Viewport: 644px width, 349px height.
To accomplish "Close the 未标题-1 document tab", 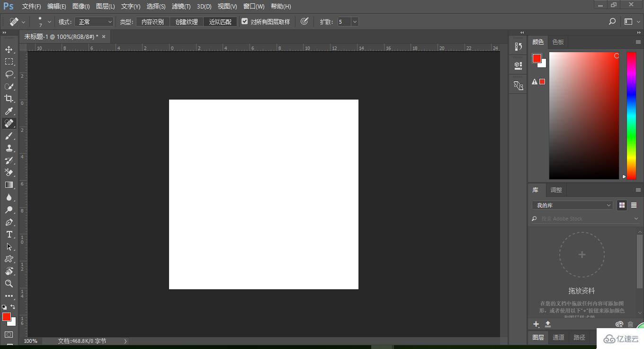I will click(x=104, y=37).
